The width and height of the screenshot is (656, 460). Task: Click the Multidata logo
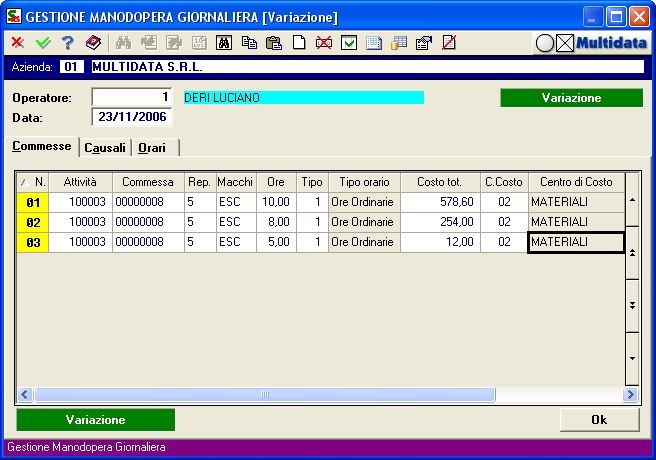(611, 43)
